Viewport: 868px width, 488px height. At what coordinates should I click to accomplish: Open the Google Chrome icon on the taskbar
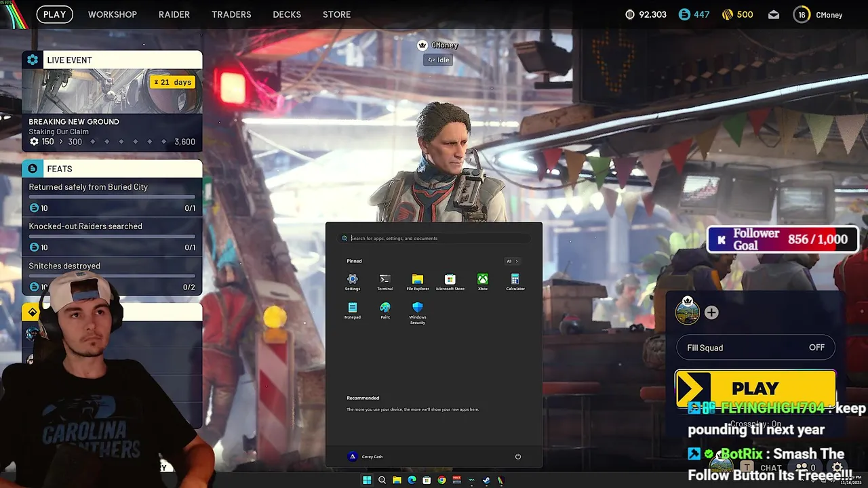point(441,480)
